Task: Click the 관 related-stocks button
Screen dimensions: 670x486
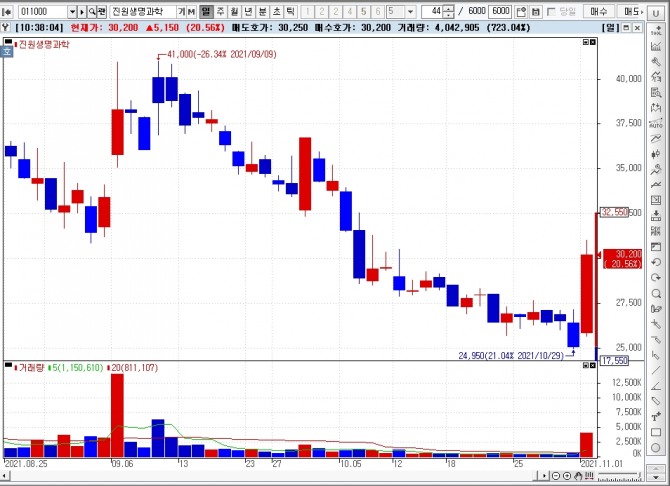Action: pos(101,12)
